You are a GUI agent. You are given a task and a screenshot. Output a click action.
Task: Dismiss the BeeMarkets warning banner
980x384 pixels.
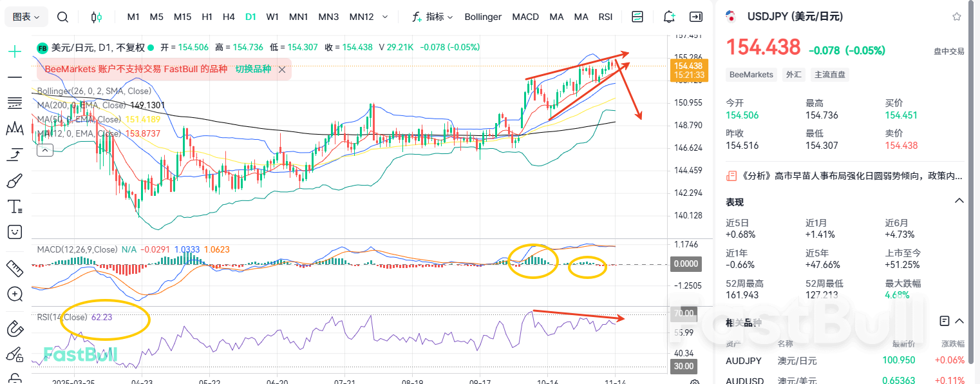281,68
